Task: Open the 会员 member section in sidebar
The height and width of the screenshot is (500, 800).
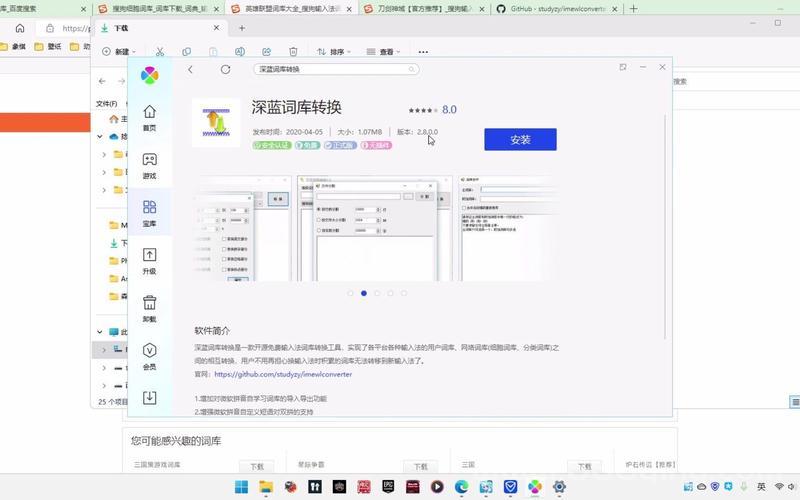Action: click(x=149, y=357)
